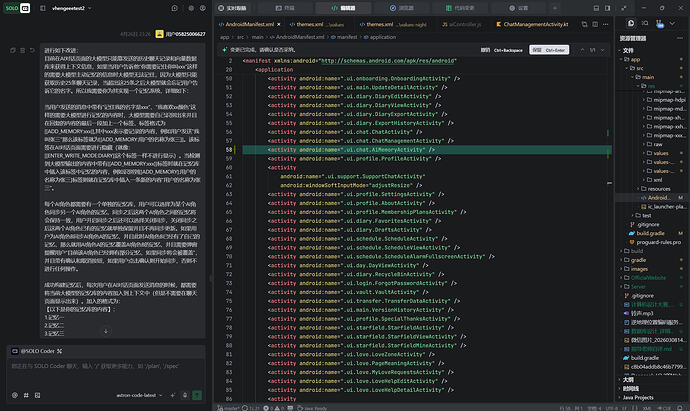Image resolution: width=690 pixels, height=411 pixels.
Task: Click 'main' in the breadcrumb path
Action: click(257, 37)
